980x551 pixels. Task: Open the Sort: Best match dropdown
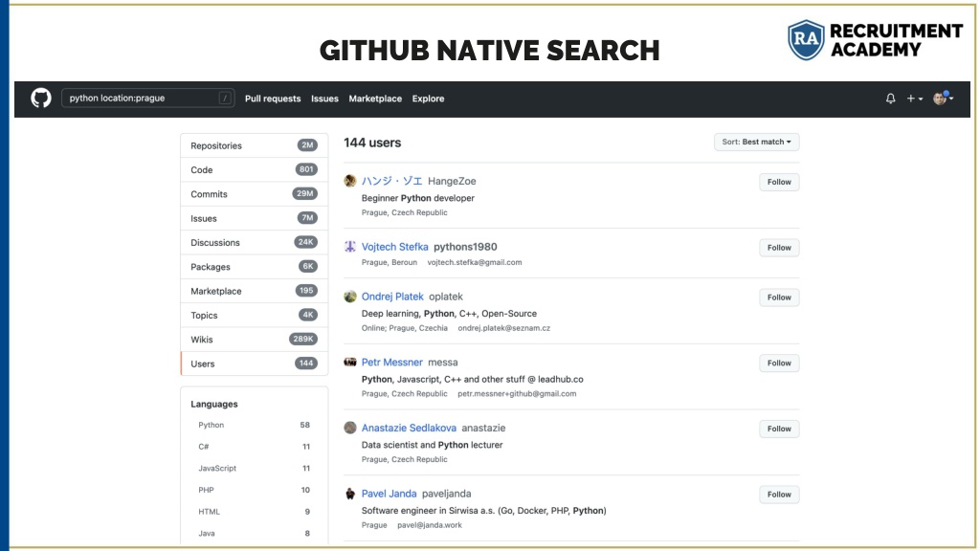(x=756, y=142)
